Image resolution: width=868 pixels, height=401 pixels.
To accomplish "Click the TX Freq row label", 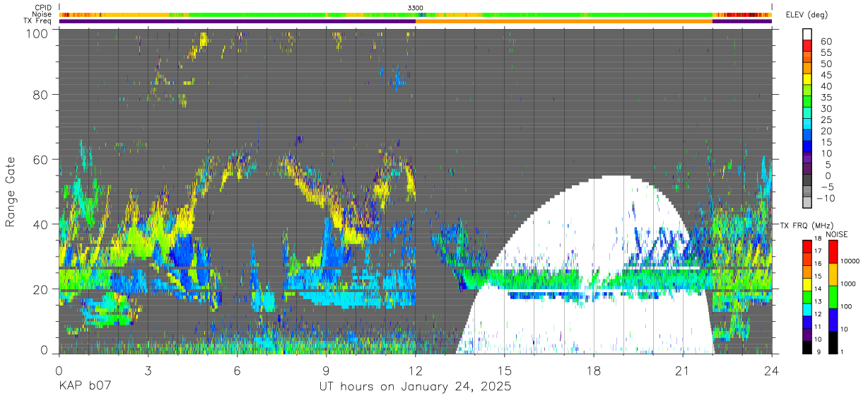I will click(38, 21).
